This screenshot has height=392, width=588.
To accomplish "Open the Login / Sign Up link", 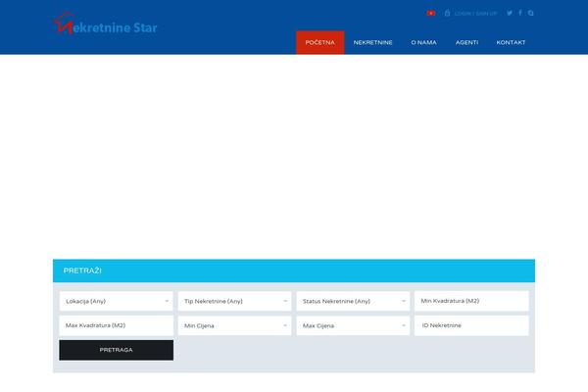I will pos(475,14).
